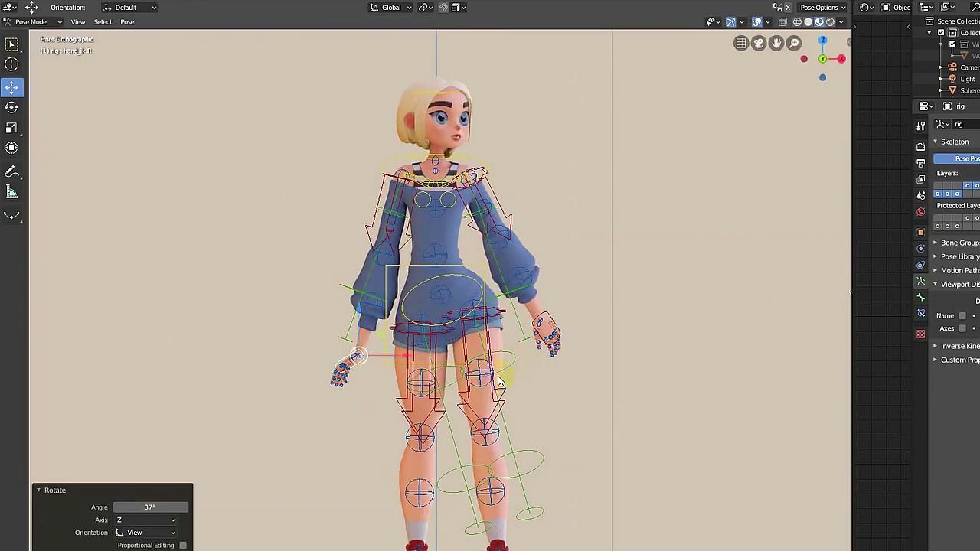Click the blue Z axis gizmo
980x551 pixels.
coord(822,41)
